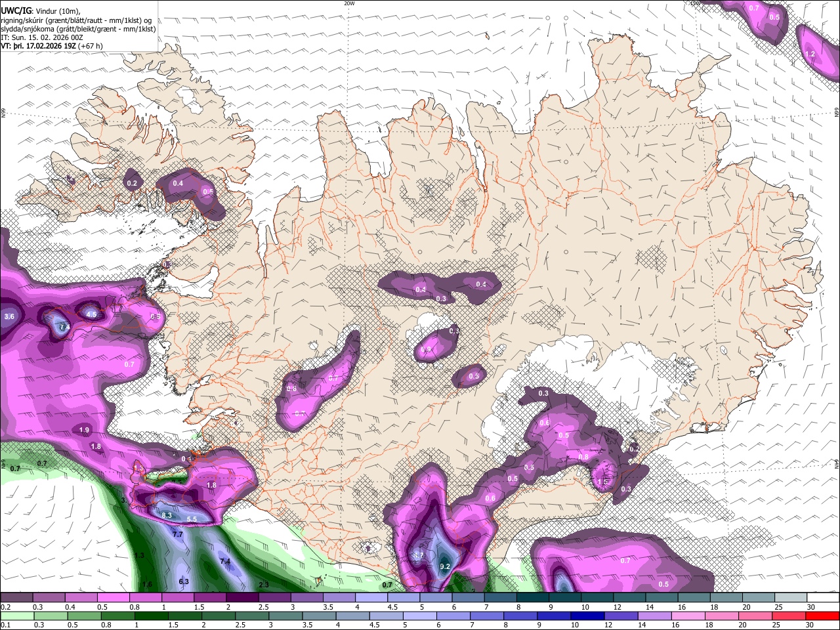Click the '1.9' snow value on the map
Viewport: 840px width, 630px height.
[x=84, y=430]
